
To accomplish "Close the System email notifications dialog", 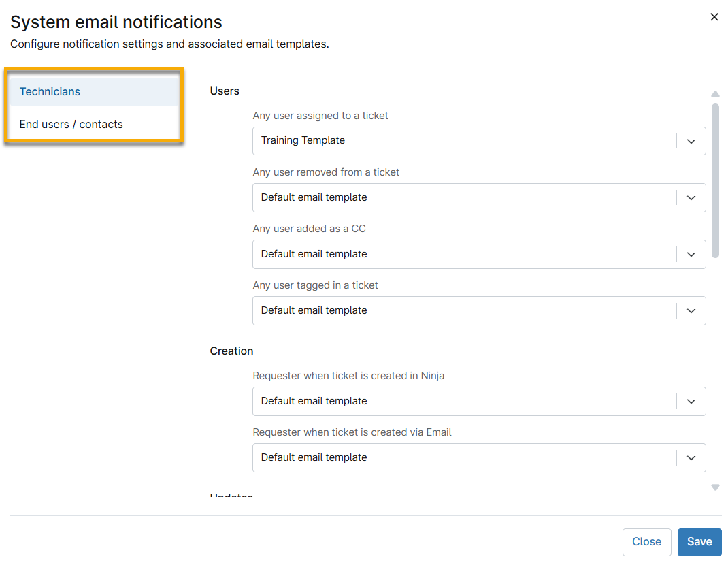I will 714,16.
